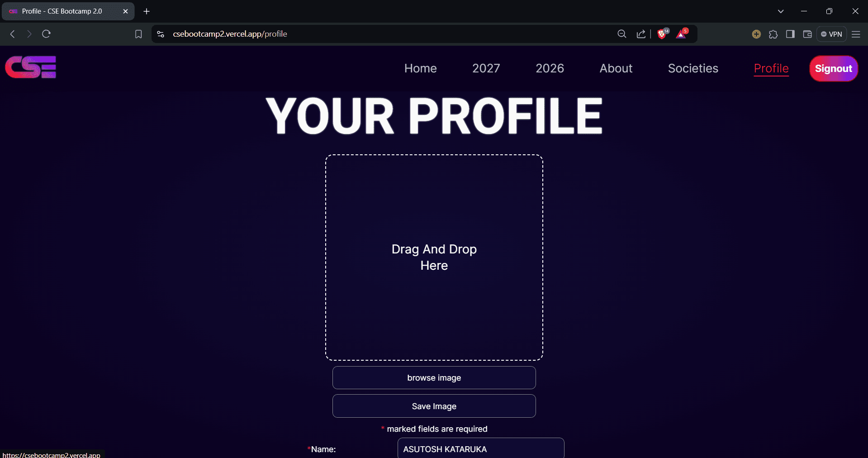Viewport: 868px width, 458px height.
Task: Open the Brave Wallet icon
Action: (x=807, y=34)
